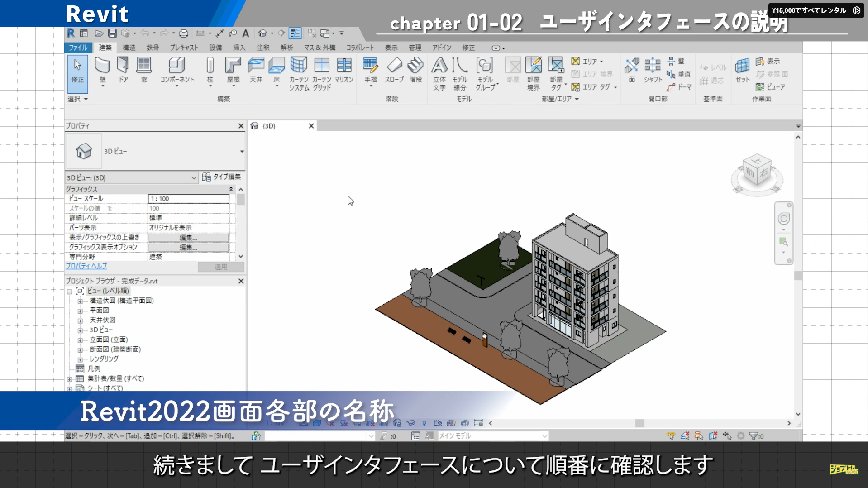Open the Navigation wheel control
The image size is (868, 488).
(783, 219)
